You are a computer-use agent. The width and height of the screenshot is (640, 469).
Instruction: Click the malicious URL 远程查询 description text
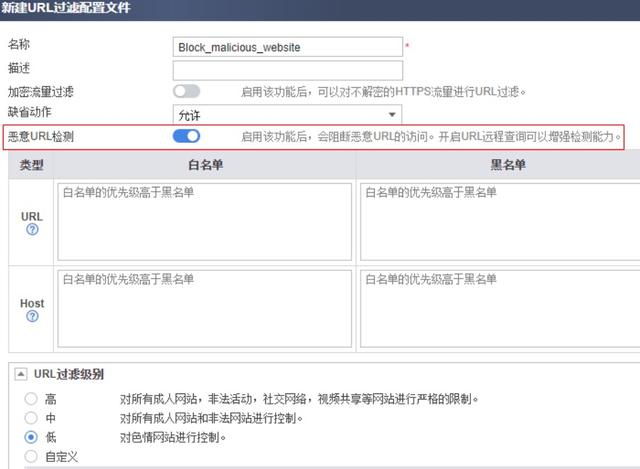[x=431, y=136]
